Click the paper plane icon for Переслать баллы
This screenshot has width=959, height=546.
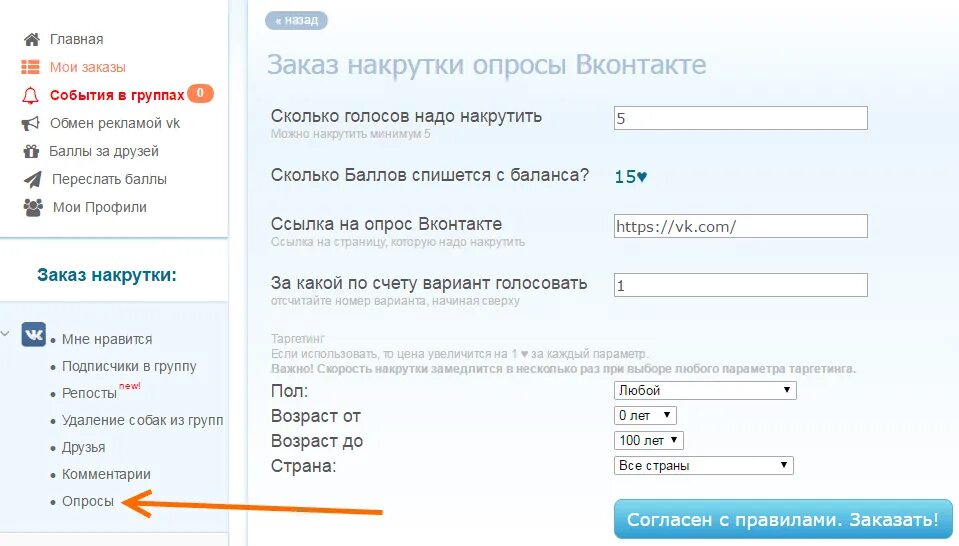click(x=32, y=179)
